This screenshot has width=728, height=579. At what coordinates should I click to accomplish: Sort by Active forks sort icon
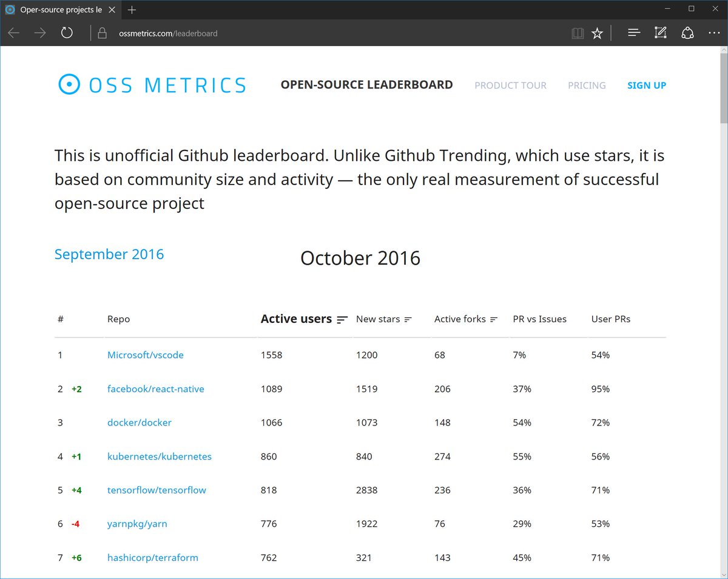coord(494,319)
